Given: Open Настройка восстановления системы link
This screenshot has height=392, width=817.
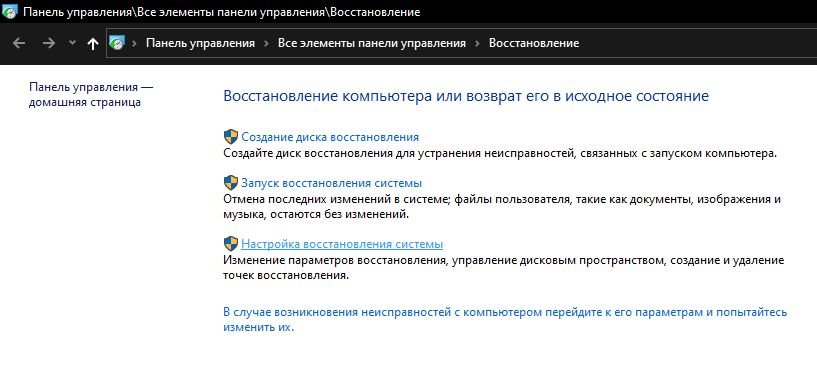Looking at the screenshot, I should pos(342,244).
